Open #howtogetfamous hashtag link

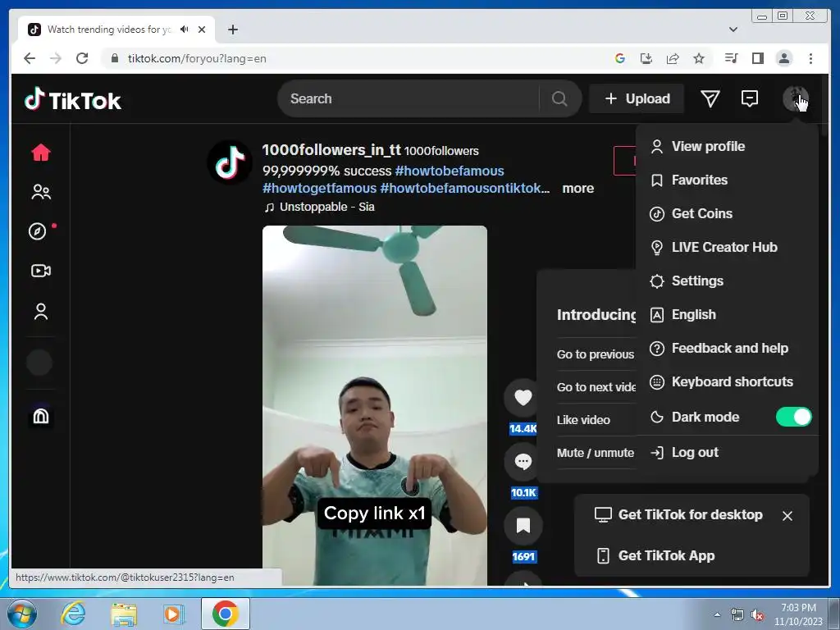click(319, 188)
